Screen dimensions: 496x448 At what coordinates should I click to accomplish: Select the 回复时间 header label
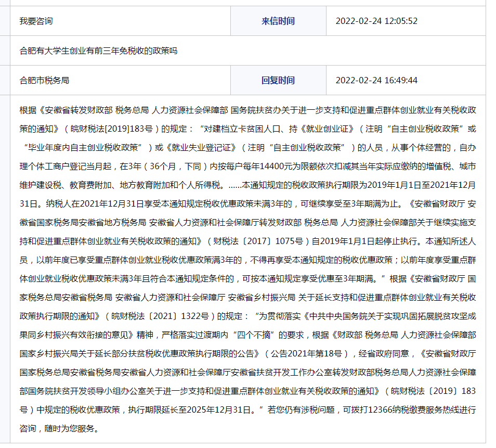coord(278,81)
